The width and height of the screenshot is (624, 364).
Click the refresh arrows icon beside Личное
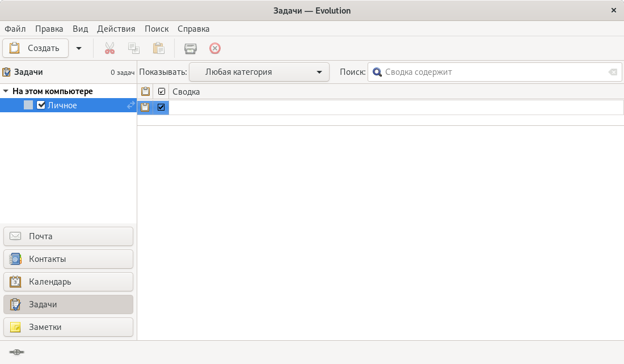click(x=131, y=105)
